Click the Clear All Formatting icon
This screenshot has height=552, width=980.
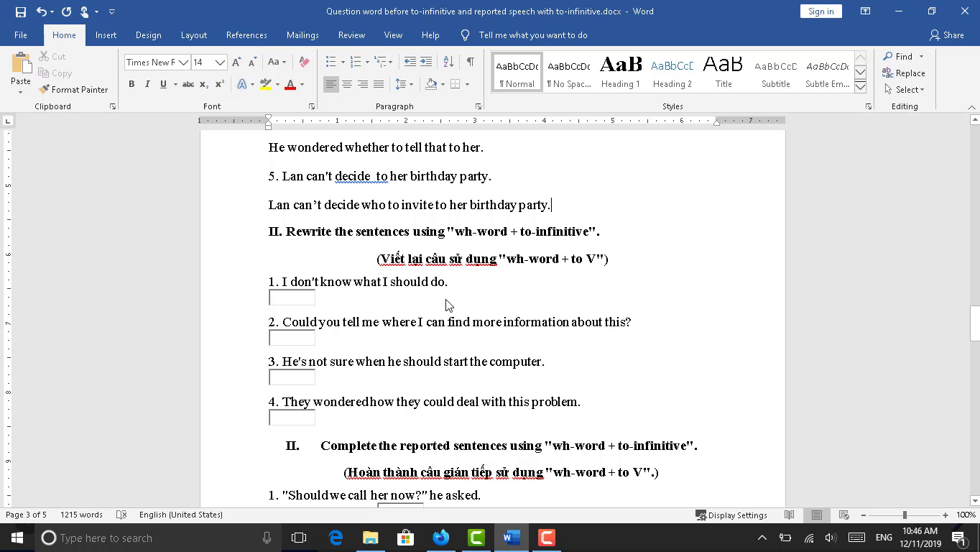point(304,63)
